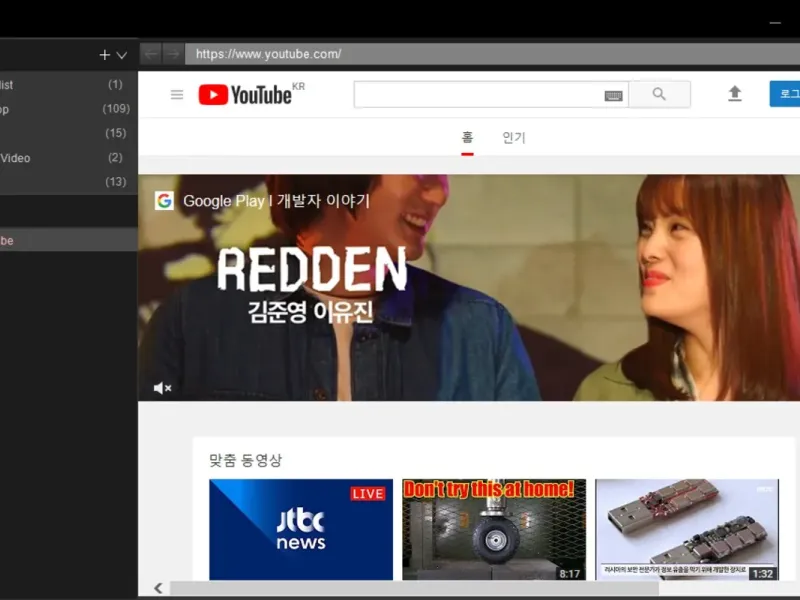Screen dimensions: 800x600
Task: Select the sidebar row with count (109)
Action: (68, 109)
